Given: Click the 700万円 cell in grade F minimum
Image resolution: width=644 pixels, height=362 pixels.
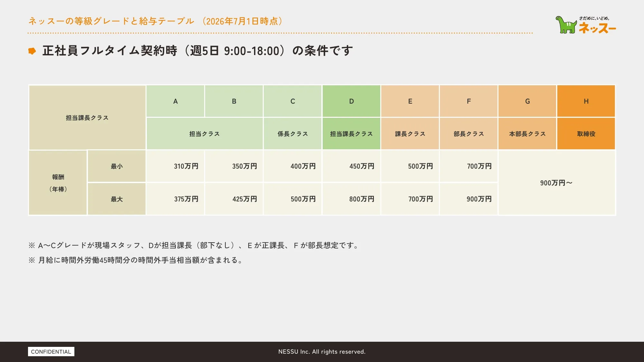Looking at the screenshot, I should [469, 166].
